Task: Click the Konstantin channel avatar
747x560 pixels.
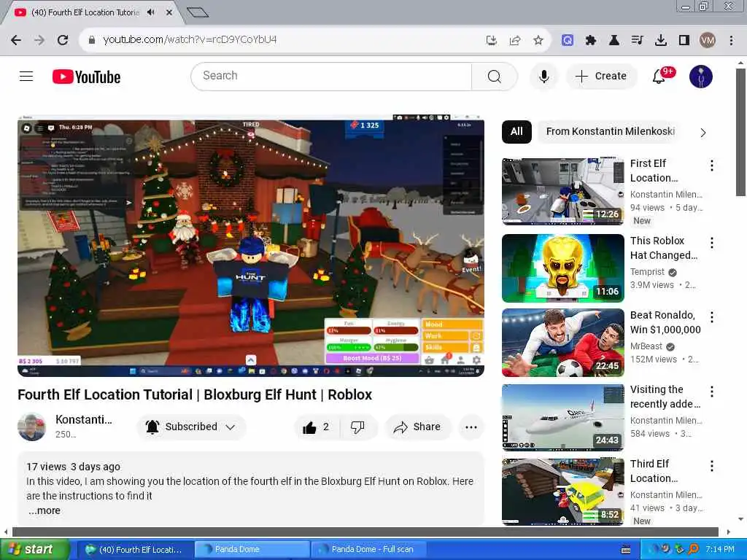Action: coord(31,427)
